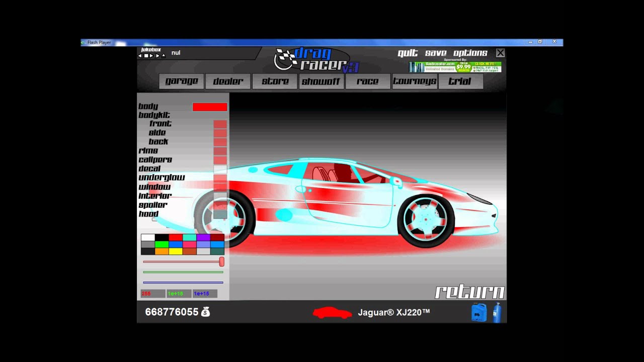Screen dimensions: 644x362
Task: Click the red car silhouette icon
Action: point(332,313)
